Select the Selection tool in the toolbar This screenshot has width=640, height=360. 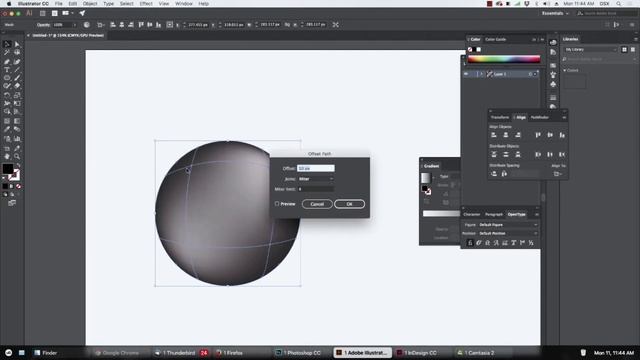[7, 44]
